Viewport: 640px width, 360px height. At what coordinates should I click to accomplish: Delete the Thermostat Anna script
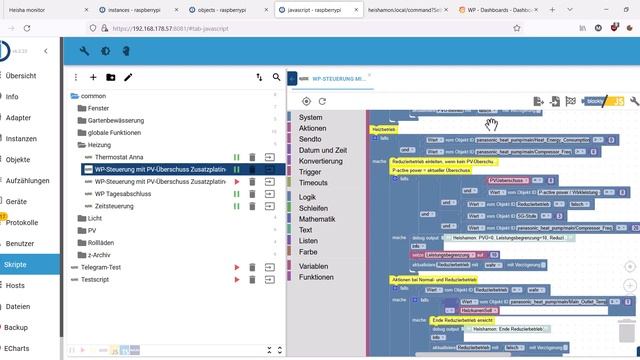[x=252, y=157]
